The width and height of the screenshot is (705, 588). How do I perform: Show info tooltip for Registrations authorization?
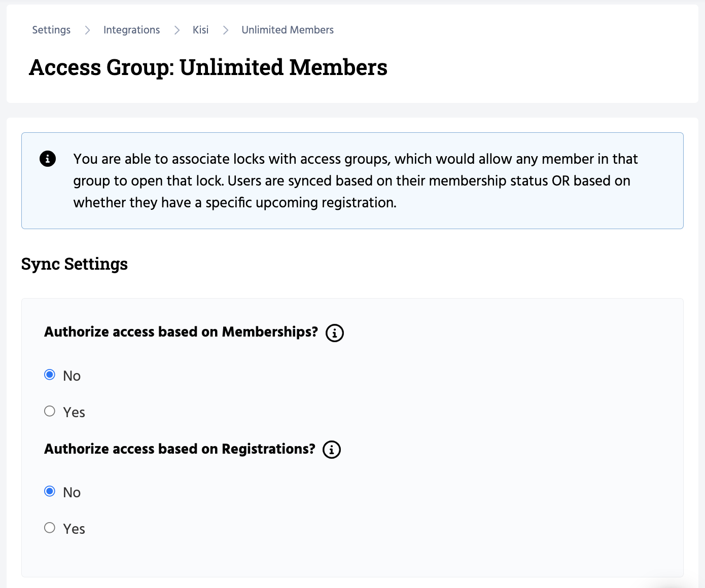tap(332, 450)
